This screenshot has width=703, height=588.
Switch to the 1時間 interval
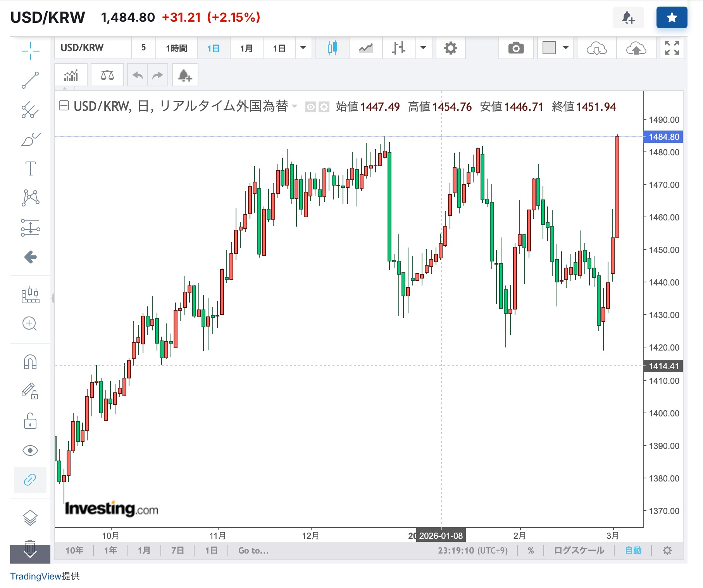pyautogui.click(x=176, y=48)
